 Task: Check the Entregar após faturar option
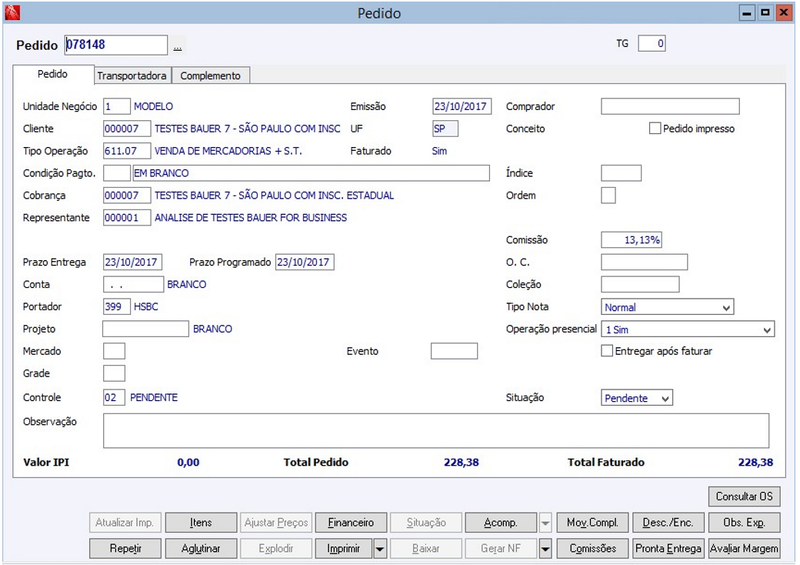click(607, 351)
